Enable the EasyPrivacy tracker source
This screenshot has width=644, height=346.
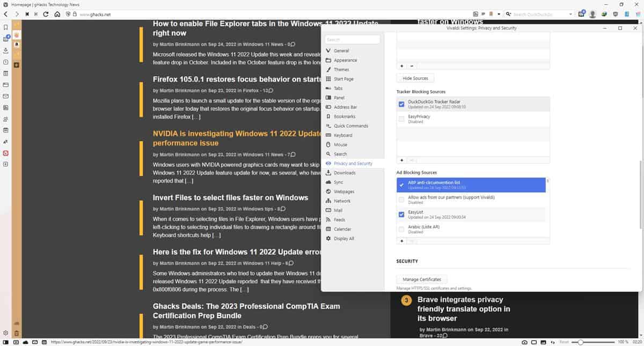click(401, 119)
